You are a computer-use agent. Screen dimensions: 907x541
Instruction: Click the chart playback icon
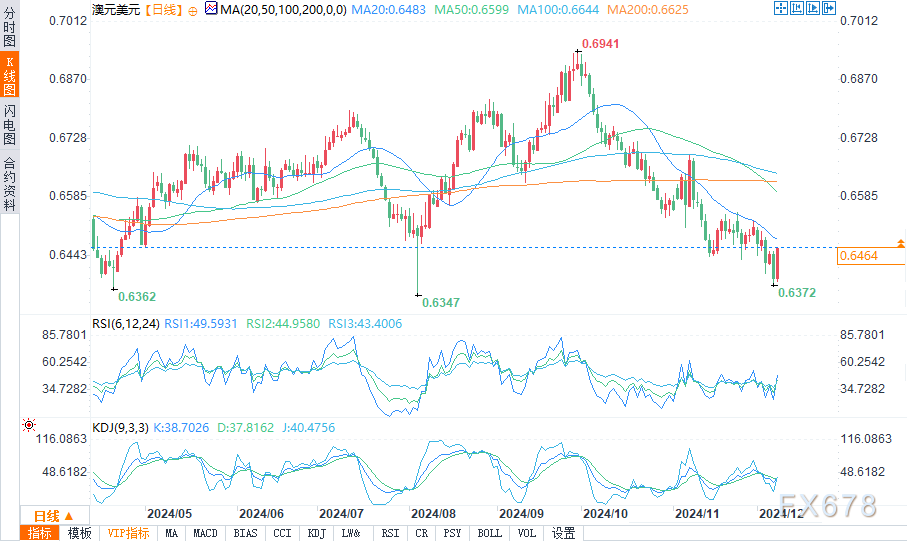coord(813,8)
